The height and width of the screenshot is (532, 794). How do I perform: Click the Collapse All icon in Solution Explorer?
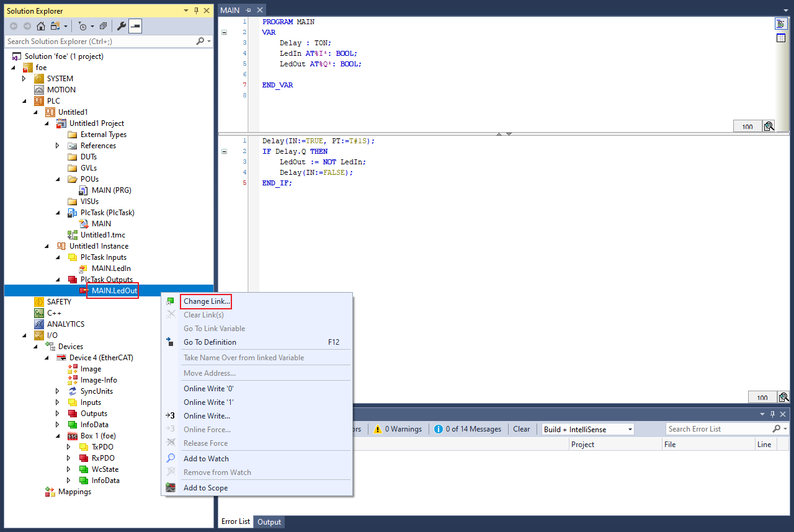[103, 26]
